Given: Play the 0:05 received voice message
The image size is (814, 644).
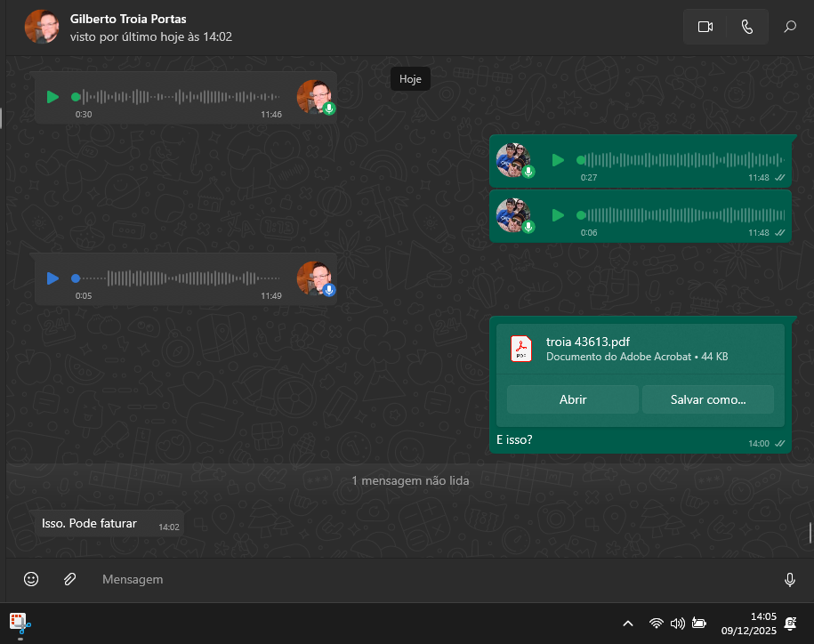Looking at the screenshot, I should click(x=52, y=278).
